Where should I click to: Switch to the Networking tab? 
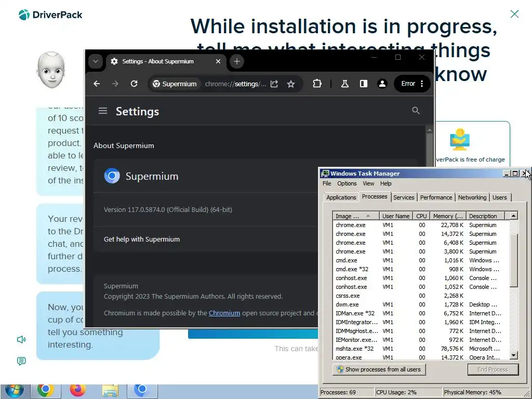[472, 197]
